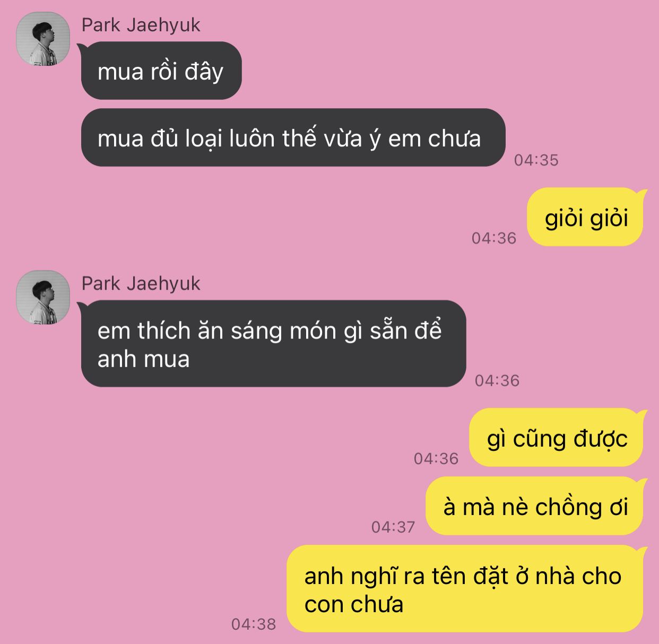This screenshot has width=659, height=644.
Task: Tap the 'mua rồi đây' message bubble
Action: (x=161, y=71)
